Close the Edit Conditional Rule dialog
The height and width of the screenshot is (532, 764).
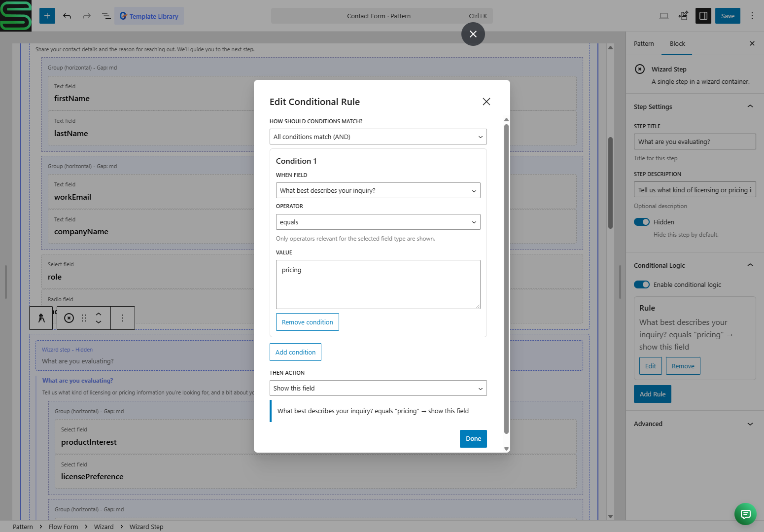486,102
